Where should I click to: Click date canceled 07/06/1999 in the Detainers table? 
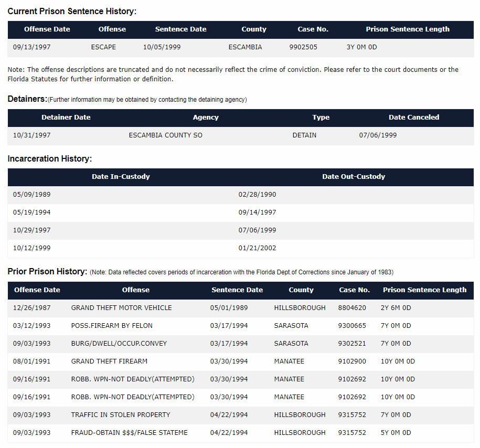point(378,135)
